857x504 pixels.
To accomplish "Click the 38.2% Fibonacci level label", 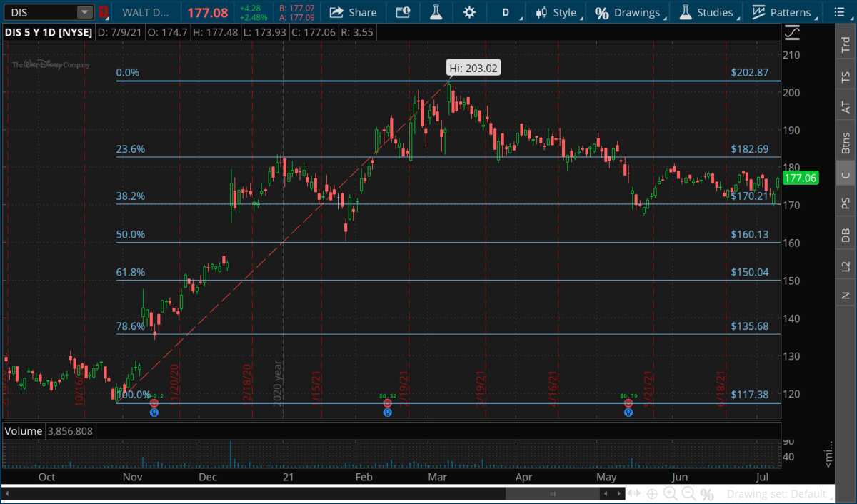I will (131, 196).
